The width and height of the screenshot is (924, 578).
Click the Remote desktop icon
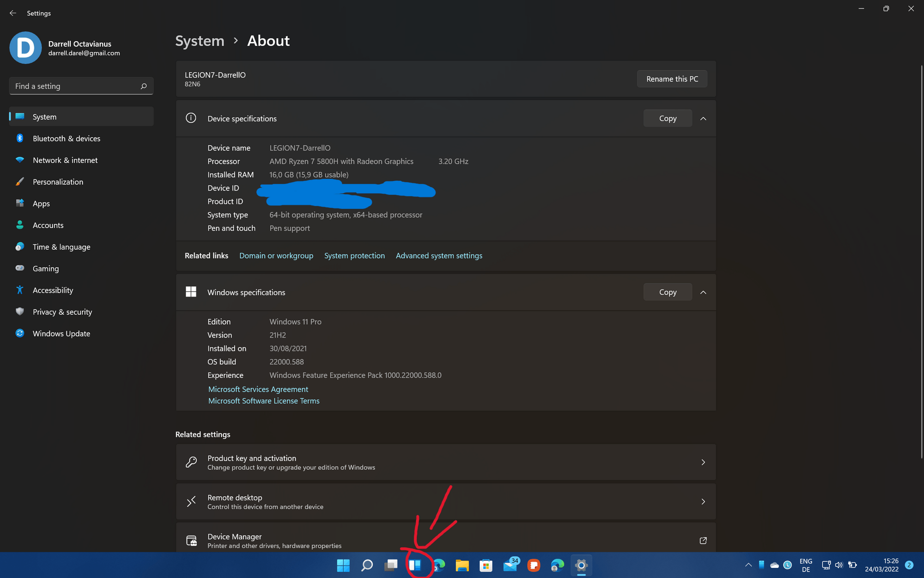191,501
